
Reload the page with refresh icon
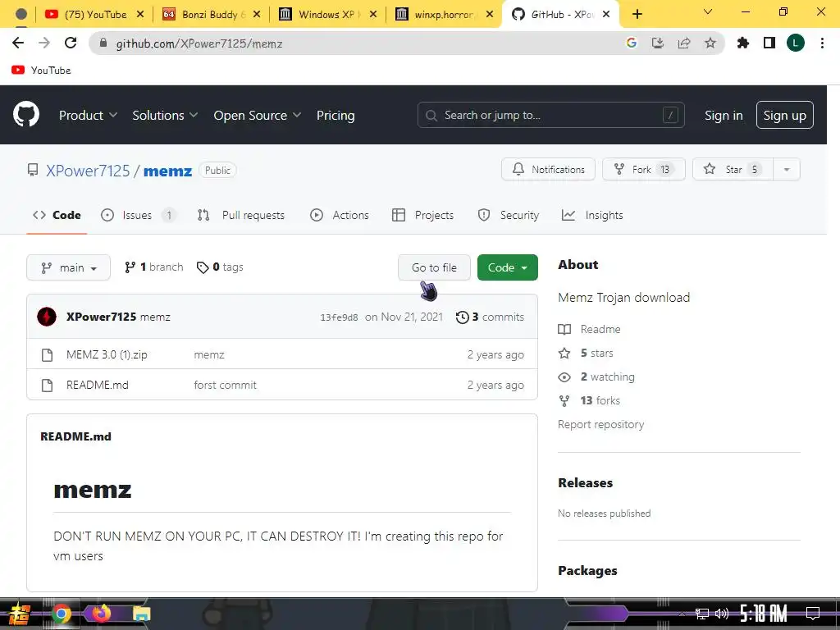[x=71, y=43]
